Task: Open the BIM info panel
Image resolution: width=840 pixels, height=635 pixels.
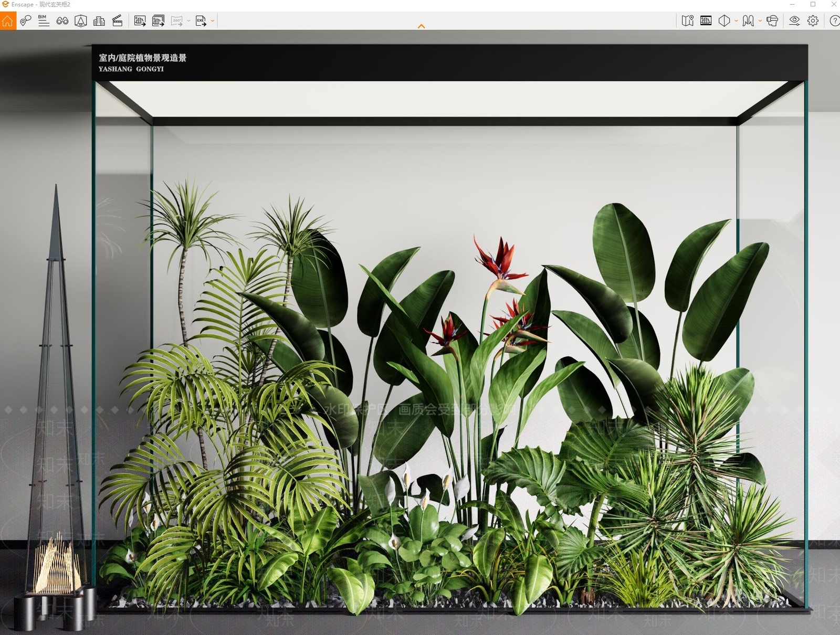Action: 44,21
